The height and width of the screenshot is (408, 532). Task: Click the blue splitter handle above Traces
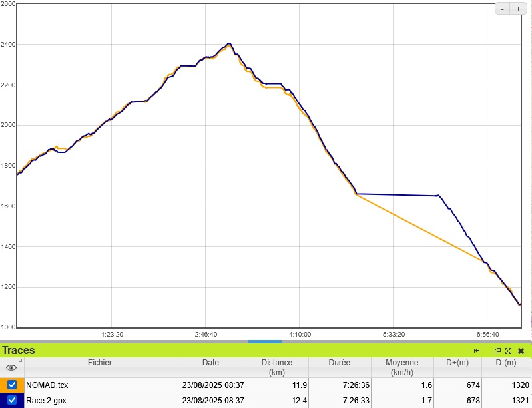pyautogui.click(x=265, y=341)
